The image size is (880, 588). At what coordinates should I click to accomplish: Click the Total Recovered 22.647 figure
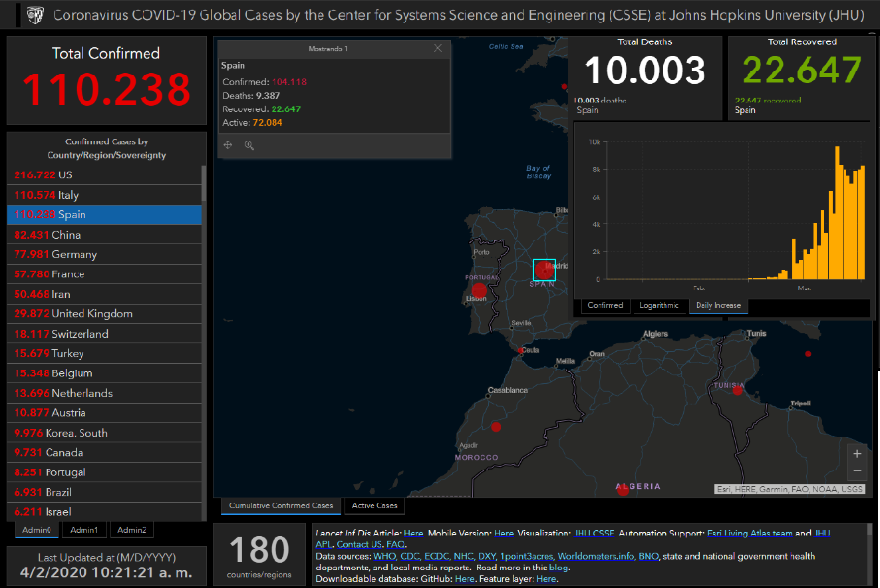tap(802, 70)
